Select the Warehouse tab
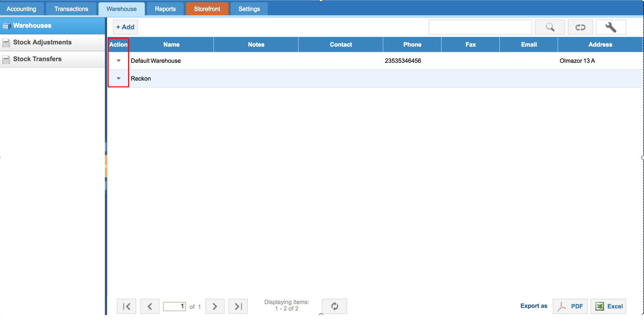 (122, 9)
